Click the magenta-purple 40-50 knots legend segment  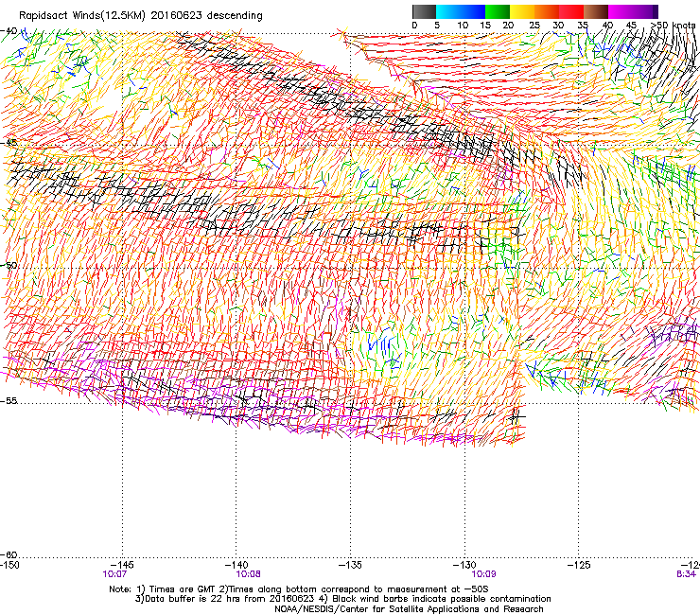(633, 11)
